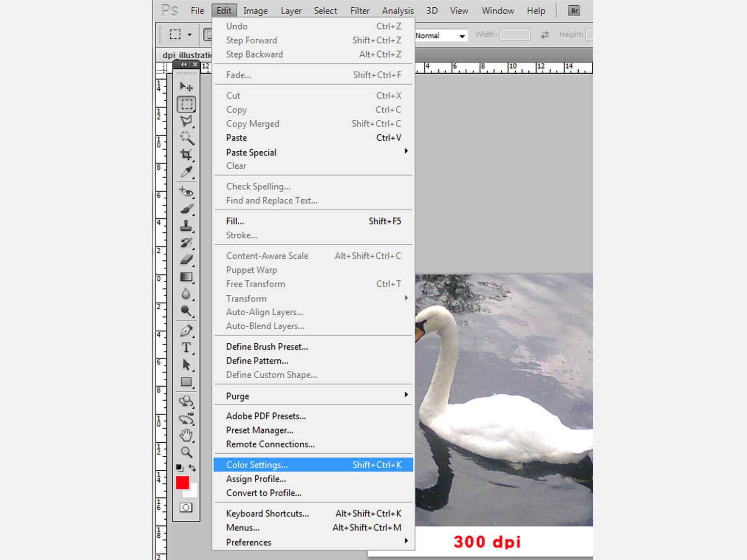Pick the Eyedropper tool
The width and height of the screenshot is (747, 560).
coord(186,172)
